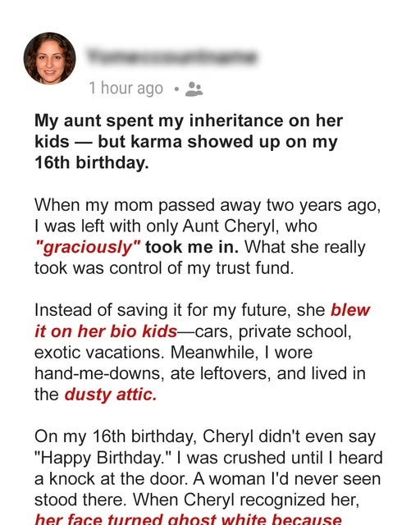Click the phrase 'control of my trust fund'
The image size is (420, 525).
(199, 268)
